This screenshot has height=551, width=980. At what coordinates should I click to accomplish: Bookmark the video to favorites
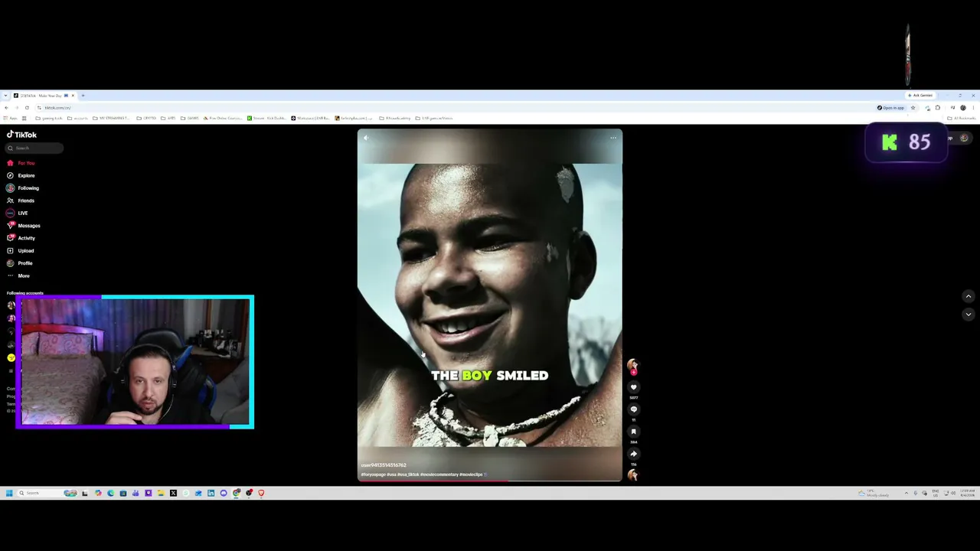(x=633, y=432)
